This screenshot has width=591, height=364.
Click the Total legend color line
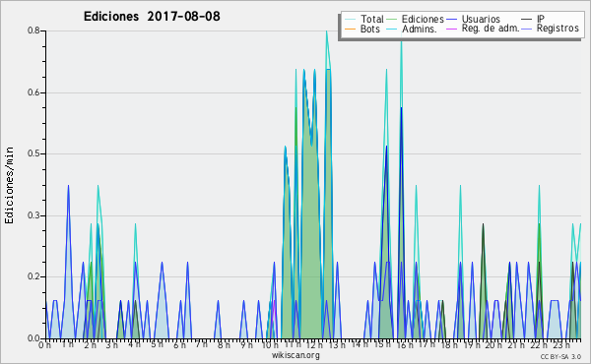pos(350,20)
